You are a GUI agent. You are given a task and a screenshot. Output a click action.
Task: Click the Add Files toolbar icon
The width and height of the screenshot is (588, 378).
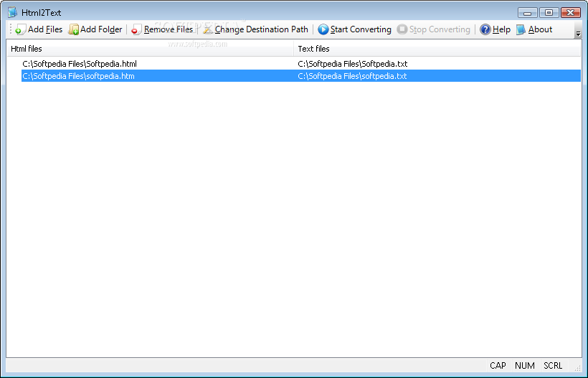[20, 29]
